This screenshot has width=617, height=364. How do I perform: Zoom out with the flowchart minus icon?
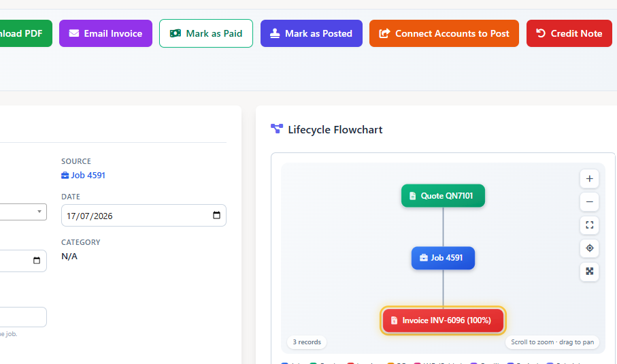pos(589,202)
